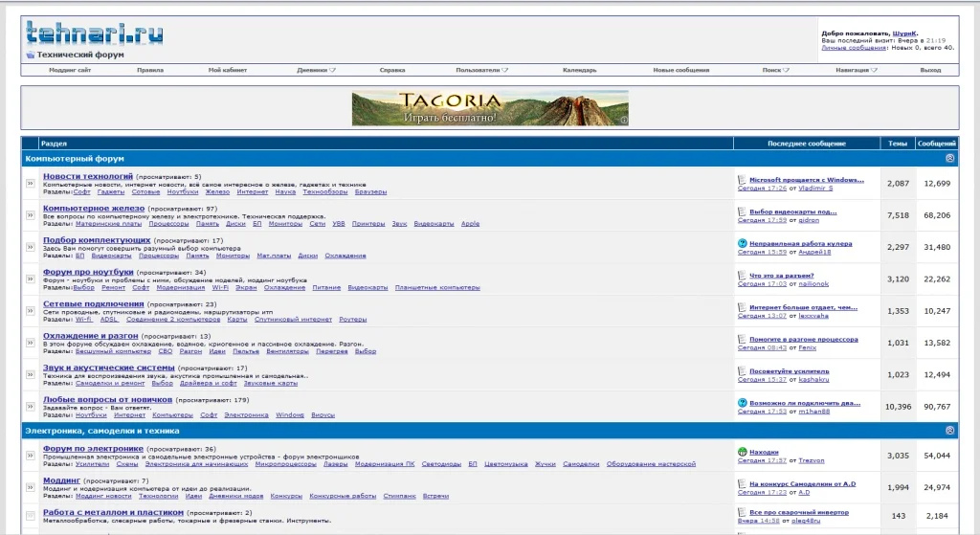
Task: Click Выход to log out
Action: coord(930,70)
